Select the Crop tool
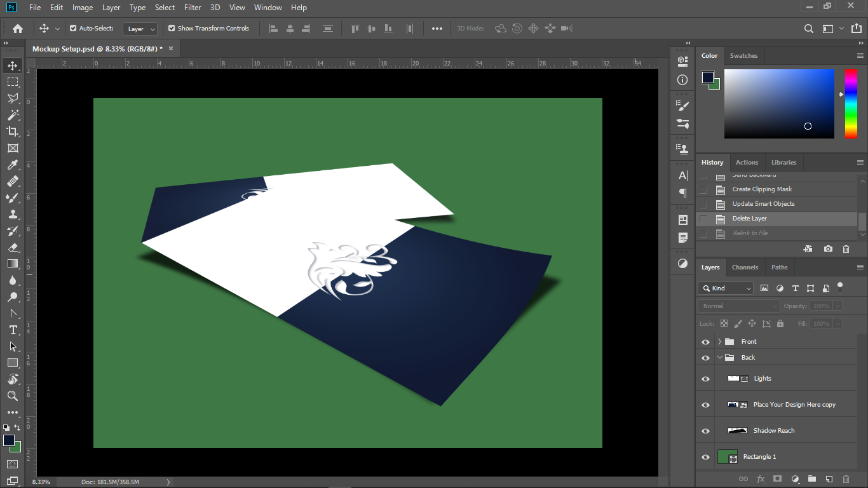This screenshot has height=488, width=868. click(x=13, y=132)
